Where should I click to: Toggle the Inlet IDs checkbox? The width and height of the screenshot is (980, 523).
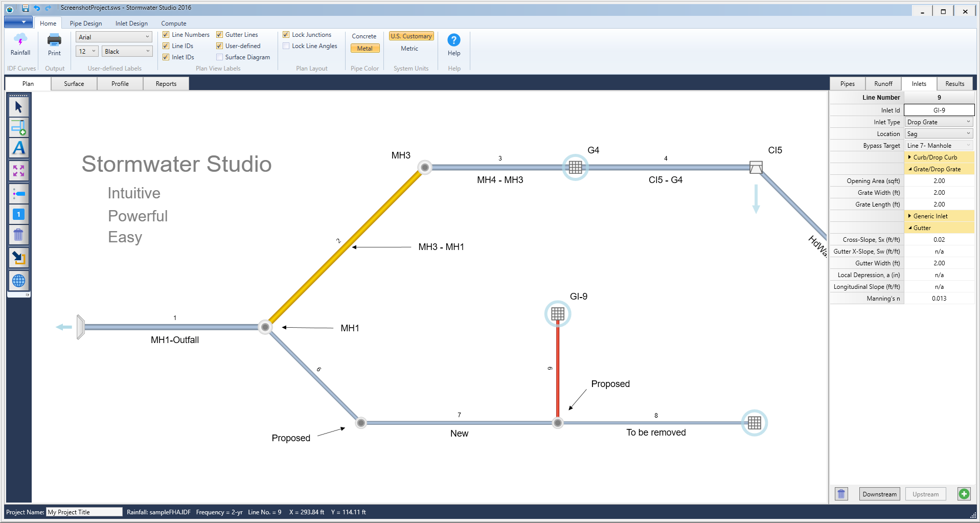tap(166, 57)
